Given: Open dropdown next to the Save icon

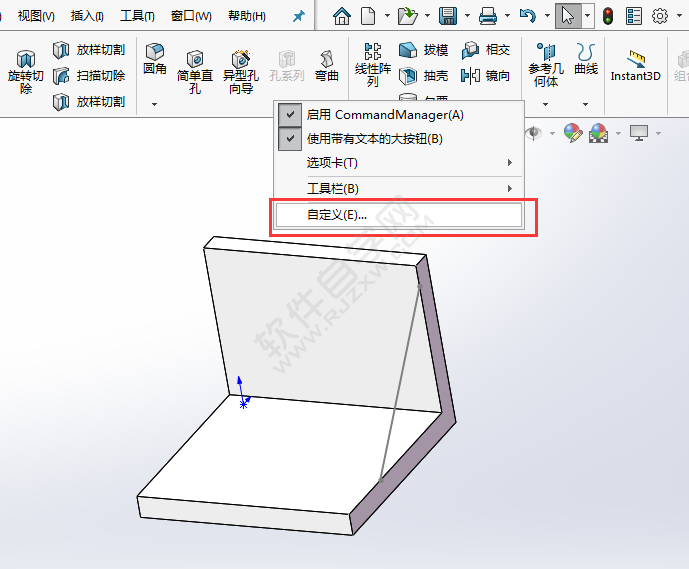Looking at the screenshot, I should pyautogui.click(x=467, y=16).
